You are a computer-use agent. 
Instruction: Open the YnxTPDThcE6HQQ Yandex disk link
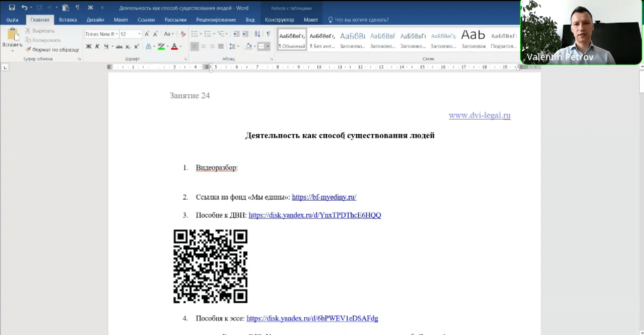(x=315, y=215)
